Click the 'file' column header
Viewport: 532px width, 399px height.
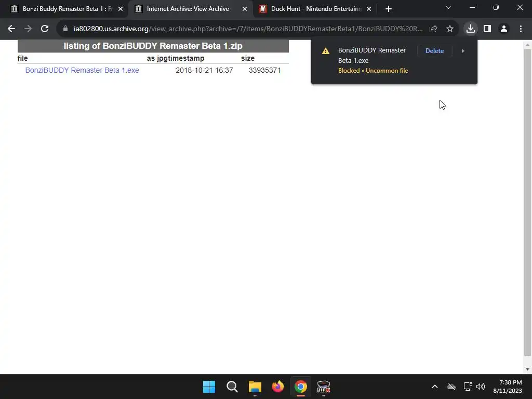22,58
